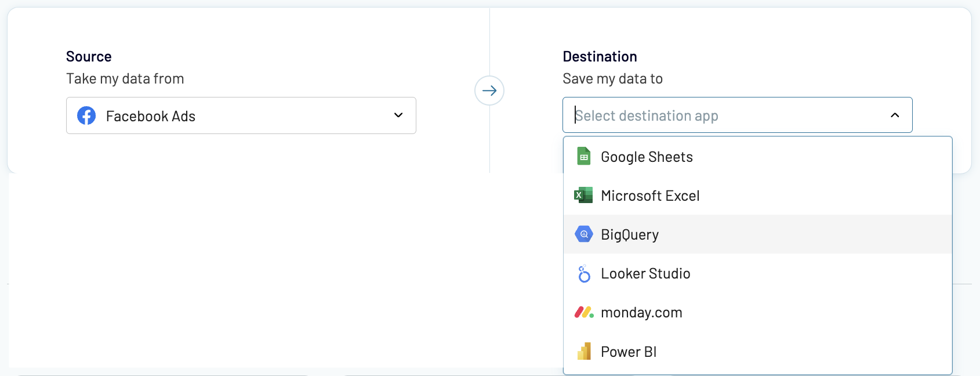Select Looker Studio from the destination list
980x376 pixels.
coord(758,273)
